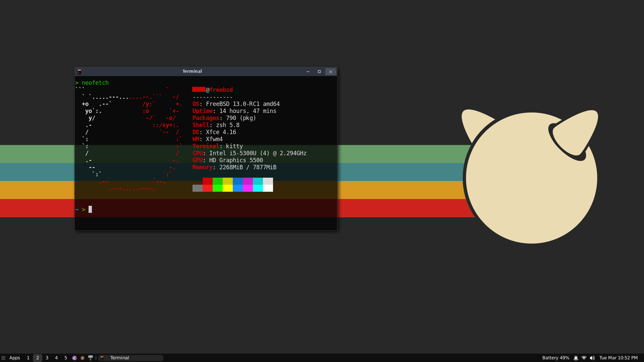Click the Terminal title bar text
Viewport: 644px width, 362px height.
(x=192, y=71)
